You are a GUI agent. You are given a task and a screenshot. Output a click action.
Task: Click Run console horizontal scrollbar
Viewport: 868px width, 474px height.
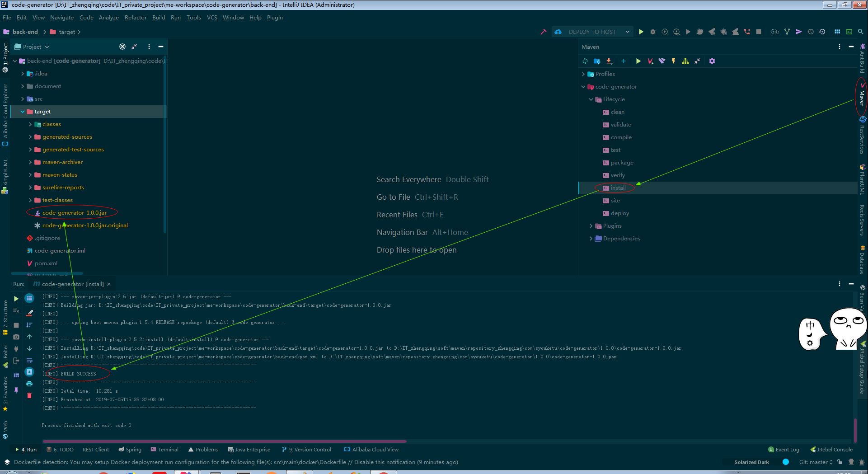tap(225, 441)
